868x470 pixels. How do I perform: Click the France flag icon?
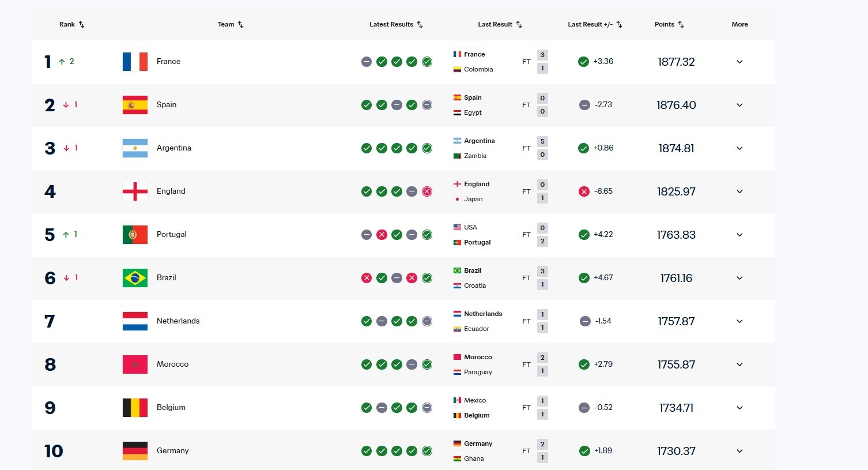pyautogui.click(x=135, y=62)
